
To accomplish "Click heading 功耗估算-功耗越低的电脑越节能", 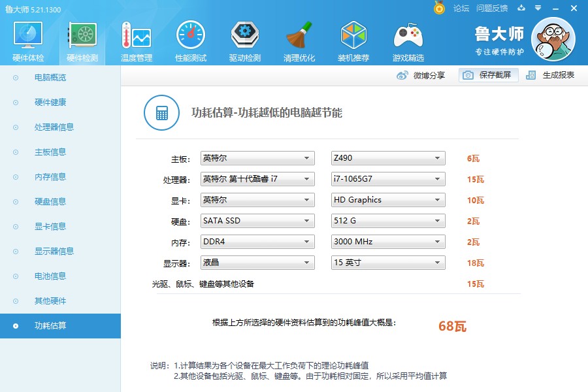I will pyautogui.click(x=267, y=112).
